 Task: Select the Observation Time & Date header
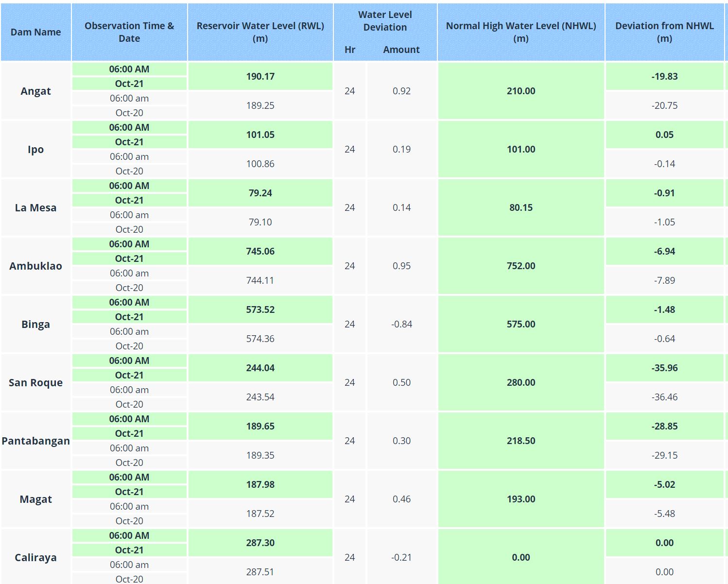coord(129,32)
